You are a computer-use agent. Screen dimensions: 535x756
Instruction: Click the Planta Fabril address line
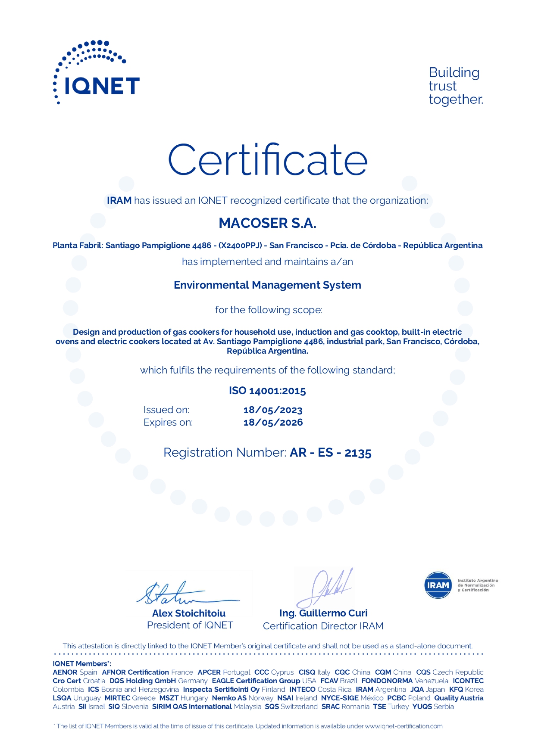[267, 246]
